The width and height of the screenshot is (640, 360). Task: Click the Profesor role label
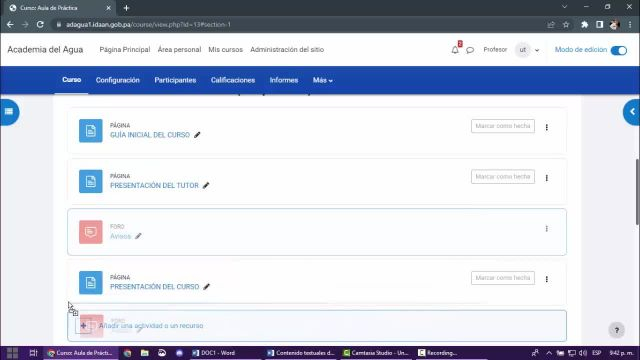click(x=495, y=50)
